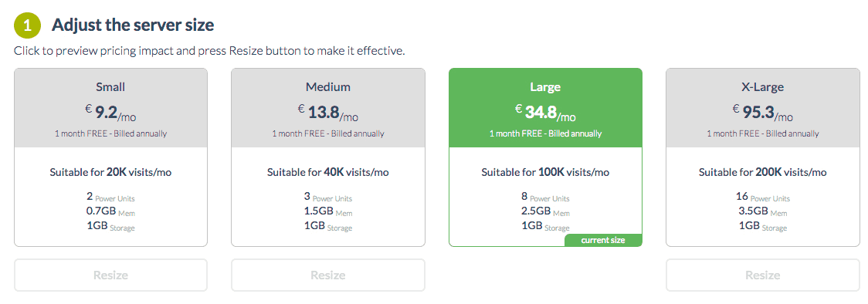Click the Resize button under Medium
868x304 pixels.
327,275
